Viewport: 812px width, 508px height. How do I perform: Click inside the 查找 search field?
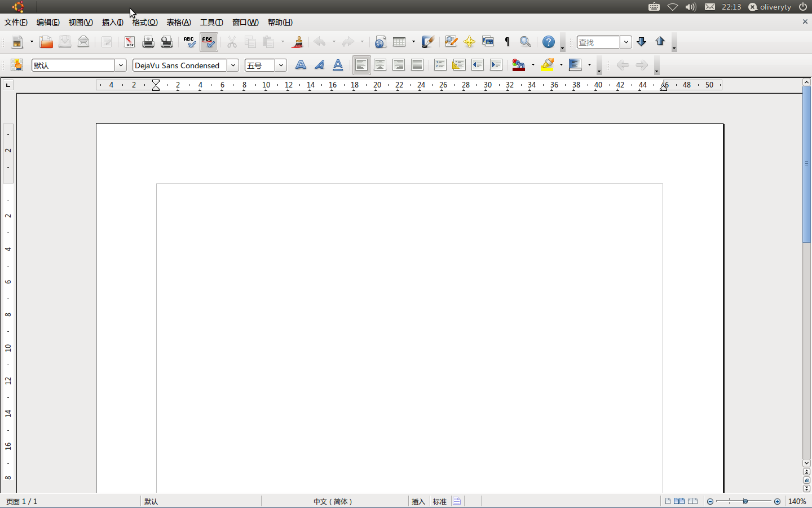point(598,42)
